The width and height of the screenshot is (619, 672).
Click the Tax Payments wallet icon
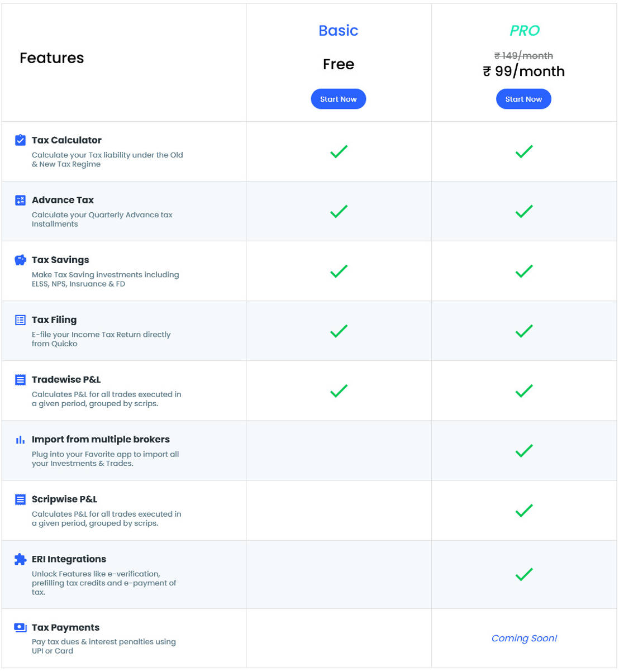tap(20, 627)
